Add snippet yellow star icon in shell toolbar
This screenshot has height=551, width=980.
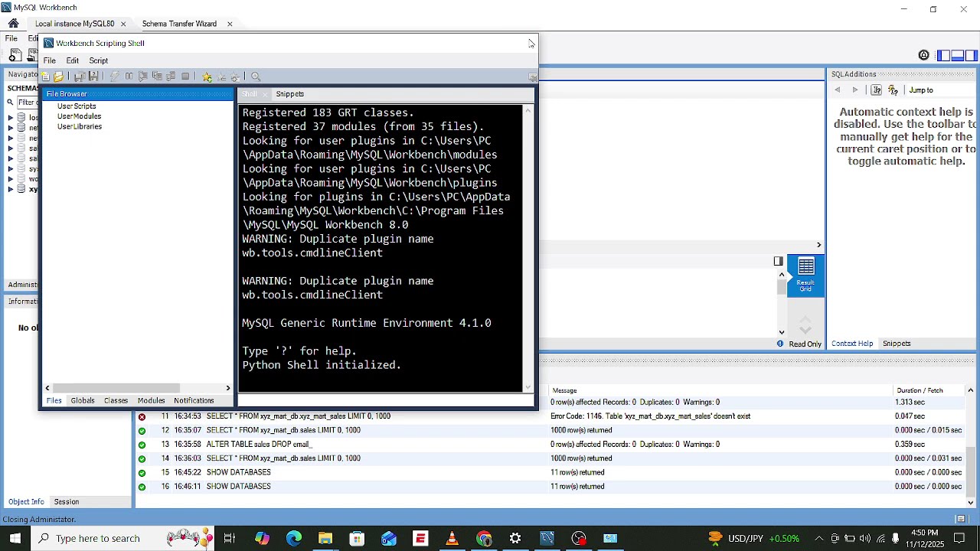(x=207, y=77)
